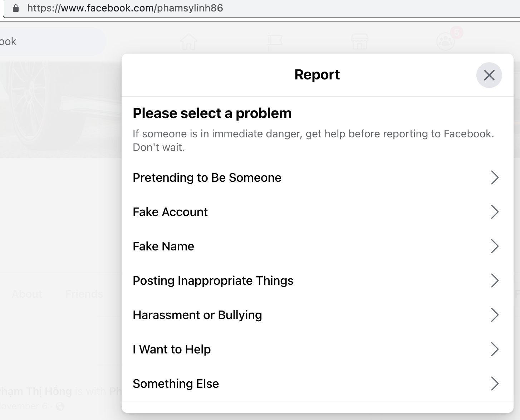Close the Report dialog
Viewport: 520px width, 420px height.
click(489, 75)
